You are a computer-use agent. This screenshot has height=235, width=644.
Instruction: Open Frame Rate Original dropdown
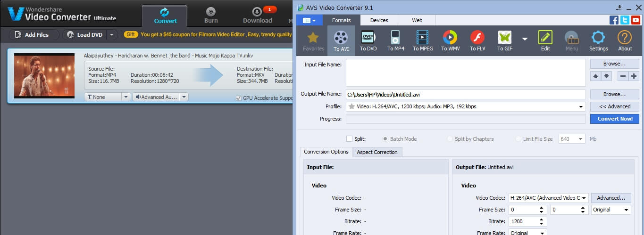(527, 233)
